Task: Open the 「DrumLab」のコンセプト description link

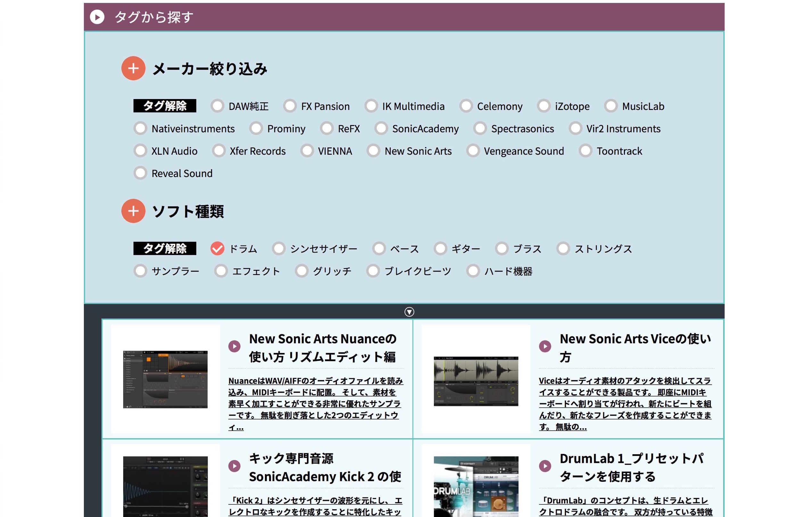Action: 626,506
